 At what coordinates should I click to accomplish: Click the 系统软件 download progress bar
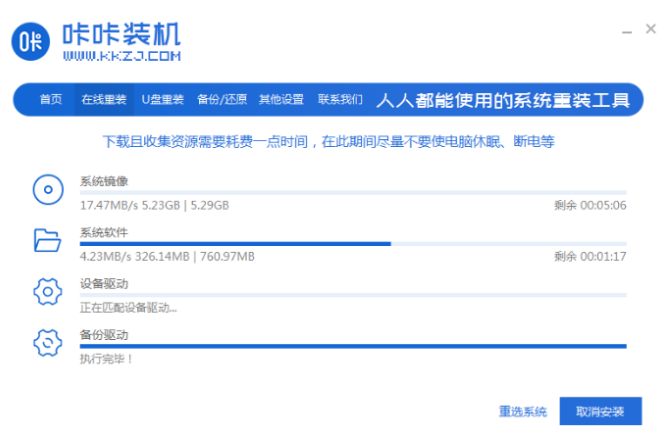click(352, 243)
